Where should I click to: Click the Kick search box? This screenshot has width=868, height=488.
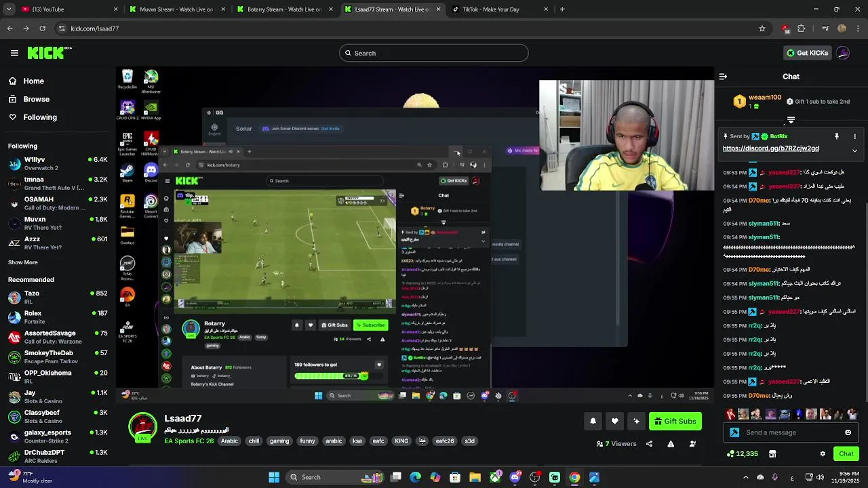434,53
